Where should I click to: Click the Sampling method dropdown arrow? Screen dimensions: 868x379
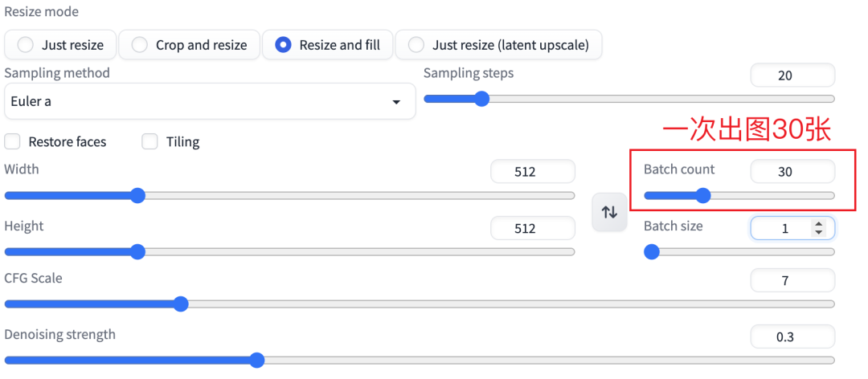395,103
